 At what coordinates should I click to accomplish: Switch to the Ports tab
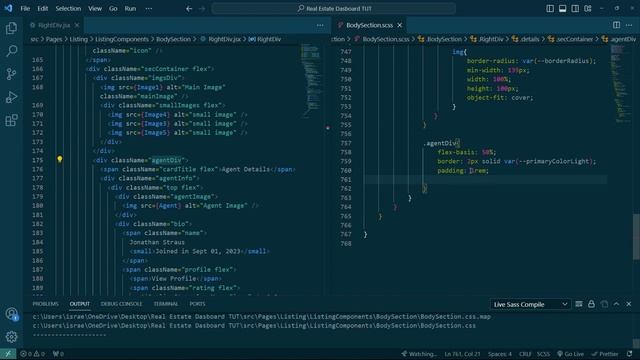coord(197,304)
